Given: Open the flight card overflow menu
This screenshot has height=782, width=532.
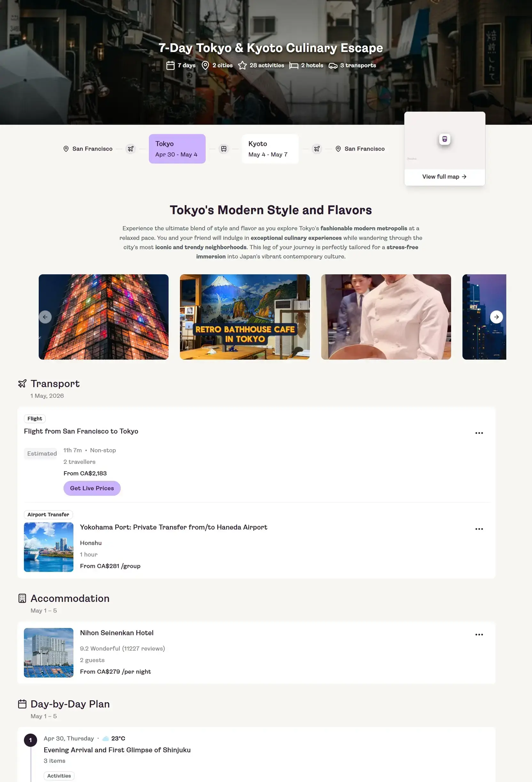Looking at the screenshot, I should [479, 433].
